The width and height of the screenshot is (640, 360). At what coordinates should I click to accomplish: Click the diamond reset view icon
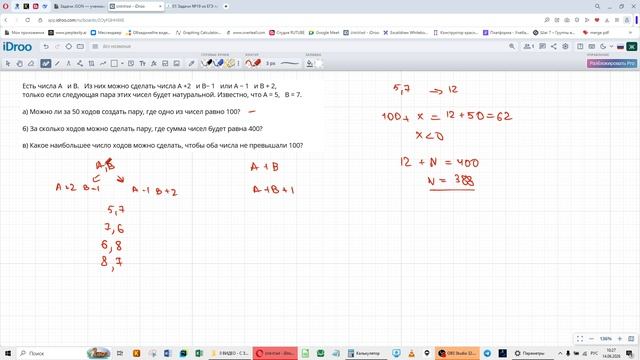point(69,47)
